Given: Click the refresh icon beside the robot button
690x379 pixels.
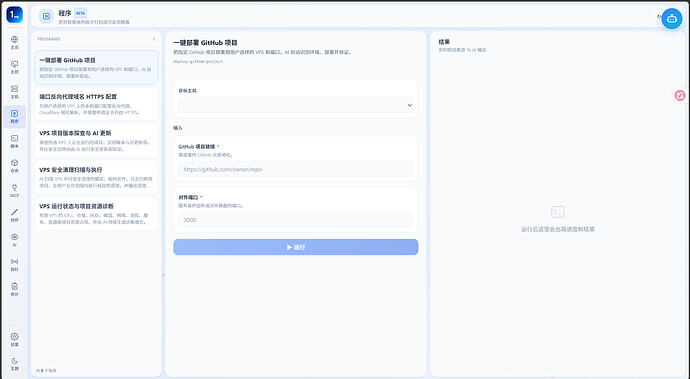Looking at the screenshot, I should tap(659, 17).
